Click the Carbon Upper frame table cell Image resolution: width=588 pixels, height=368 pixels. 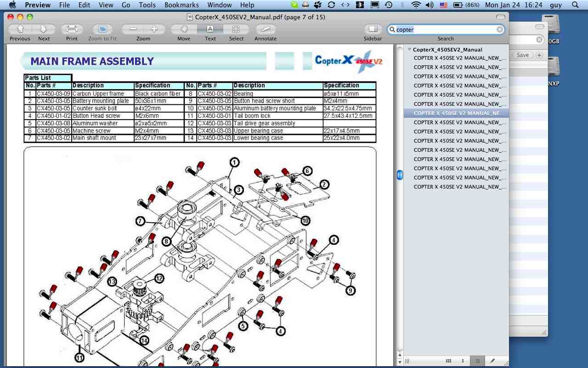tap(103, 93)
